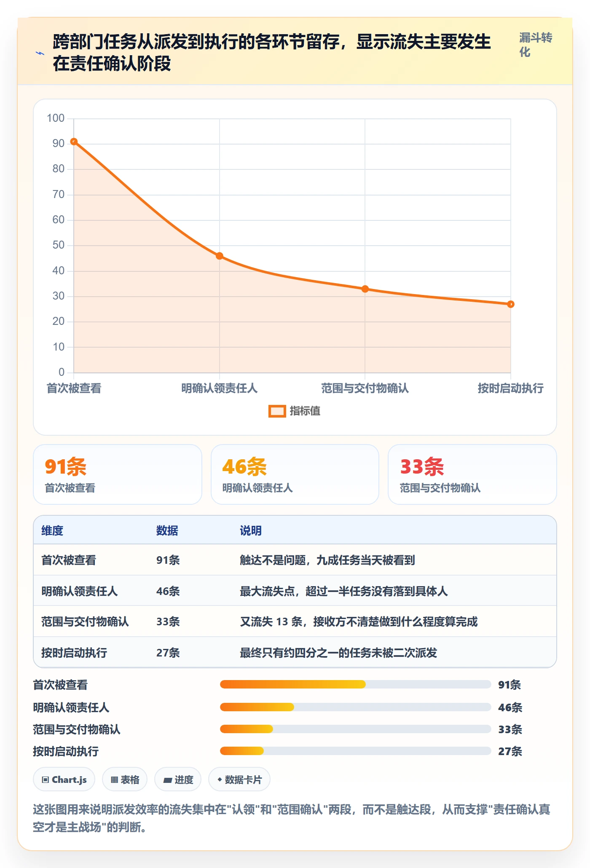The image size is (590, 868).
Task: Select the chart data point at 首次被查看
Action: pyautogui.click(x=74, y=142)
